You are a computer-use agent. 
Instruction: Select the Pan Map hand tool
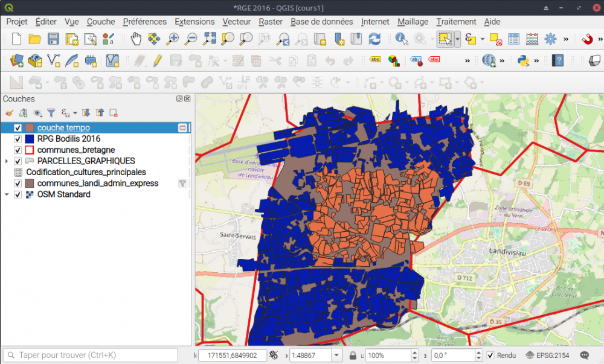click(136, 39)
